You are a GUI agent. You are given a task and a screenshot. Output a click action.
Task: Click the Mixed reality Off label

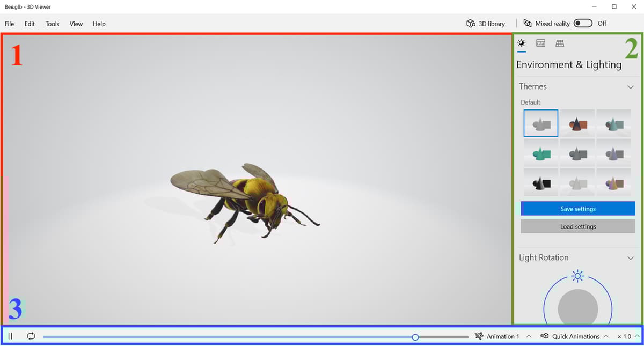tap(602, 24)
